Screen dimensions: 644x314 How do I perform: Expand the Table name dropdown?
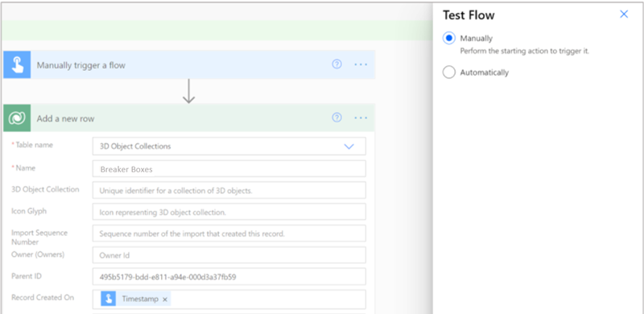tap(349, 147)
